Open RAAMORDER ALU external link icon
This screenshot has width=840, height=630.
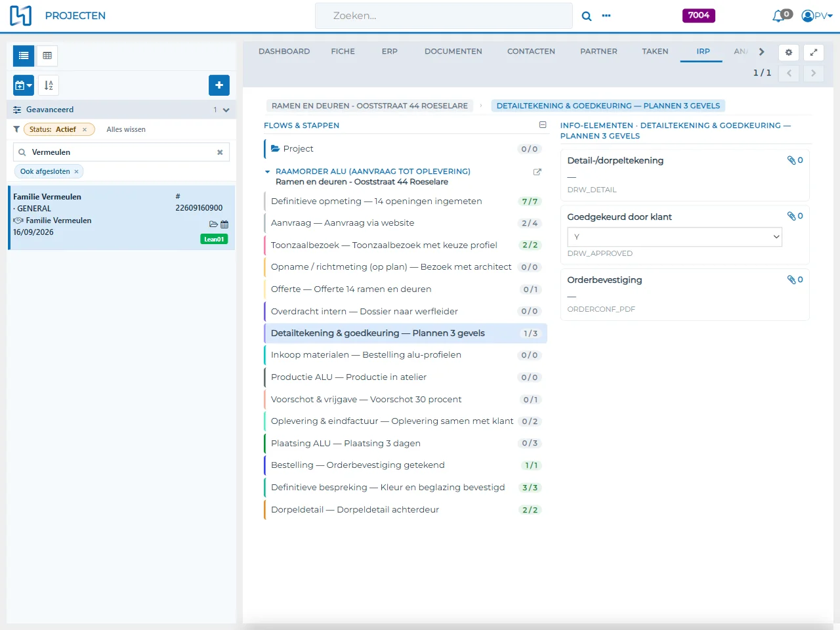537,172
